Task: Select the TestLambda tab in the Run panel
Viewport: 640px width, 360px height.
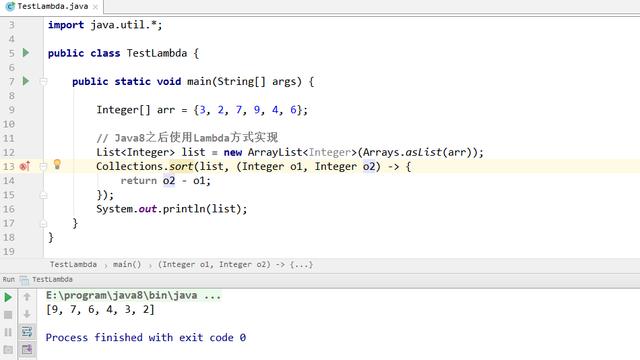Action: coord(52,280)
